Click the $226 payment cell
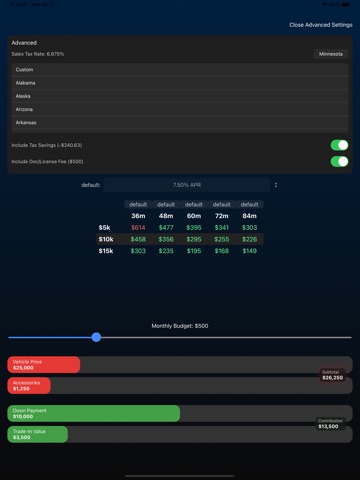The width and height of the screenshot is (360, 480). point(249,239)
